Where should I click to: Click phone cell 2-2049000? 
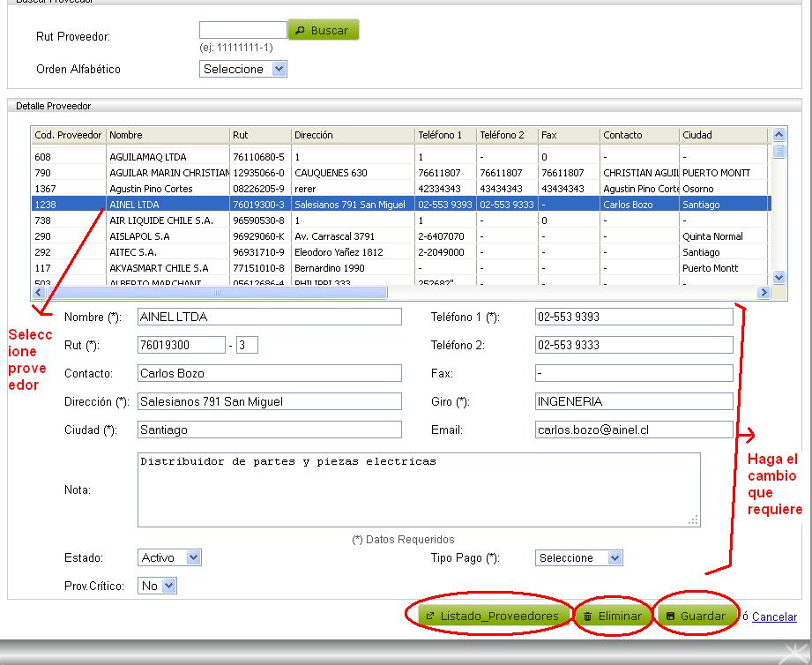[x=445, y=252]
